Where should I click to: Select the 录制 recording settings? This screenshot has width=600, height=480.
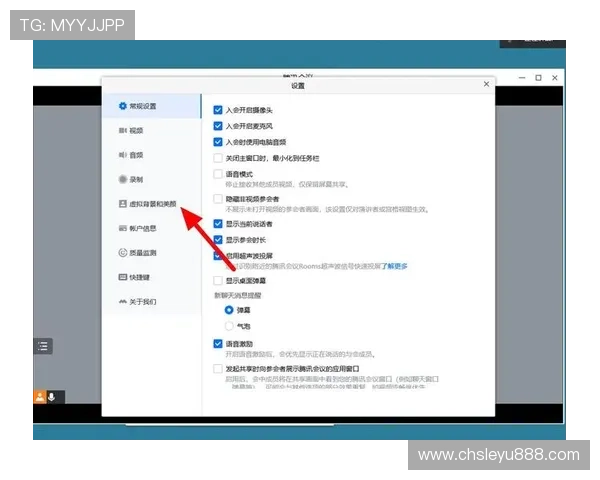click(152, 179)
